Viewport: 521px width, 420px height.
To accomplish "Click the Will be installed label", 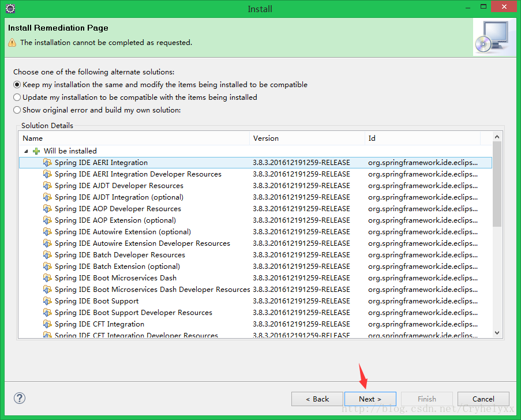I will 70,151.
